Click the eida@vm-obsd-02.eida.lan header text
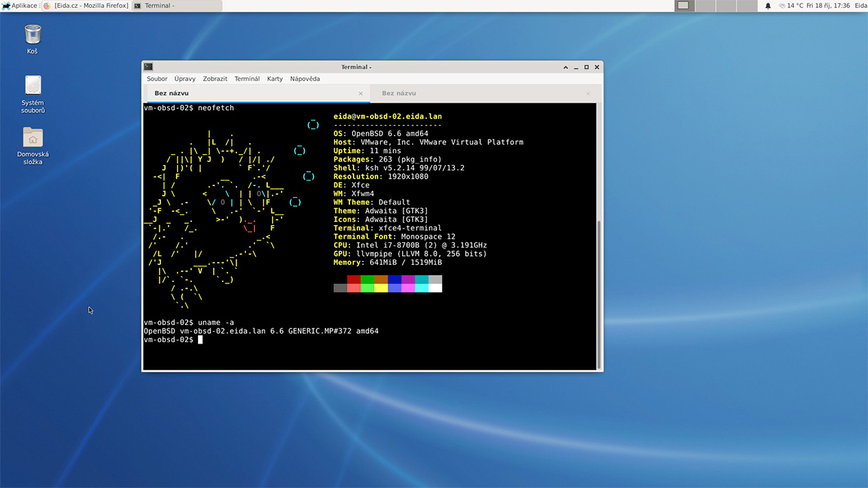Viewport: 868px width, 488px height. pyautogui.click(x=387, y=116)
